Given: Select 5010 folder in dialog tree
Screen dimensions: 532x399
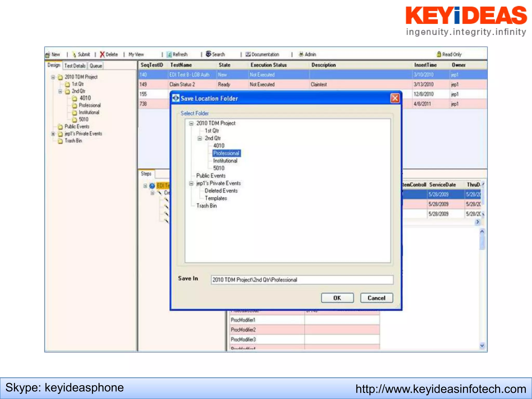Looking at the screenshot, I should (219, 168).
